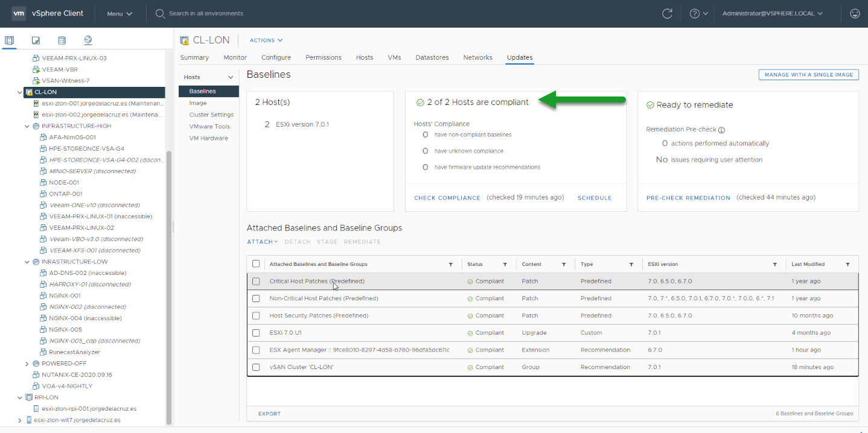Collapse the INFRASTRUCTURE-HIGH resource pool
Screen dimensions: 868x433
tap(27, 126)
